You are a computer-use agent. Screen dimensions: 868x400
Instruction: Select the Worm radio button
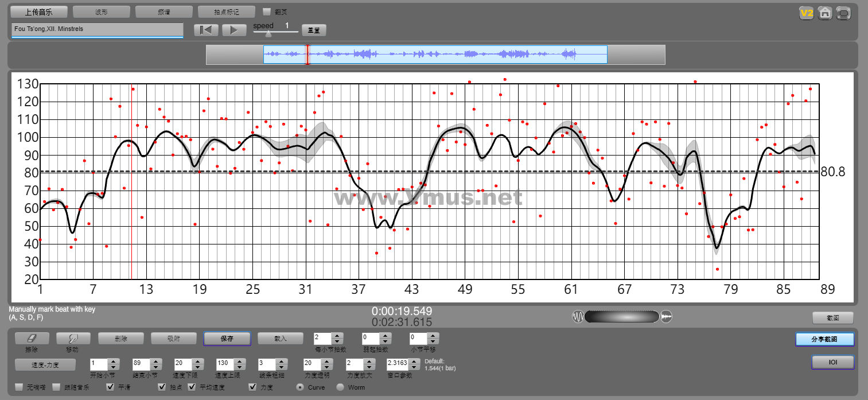340,387
